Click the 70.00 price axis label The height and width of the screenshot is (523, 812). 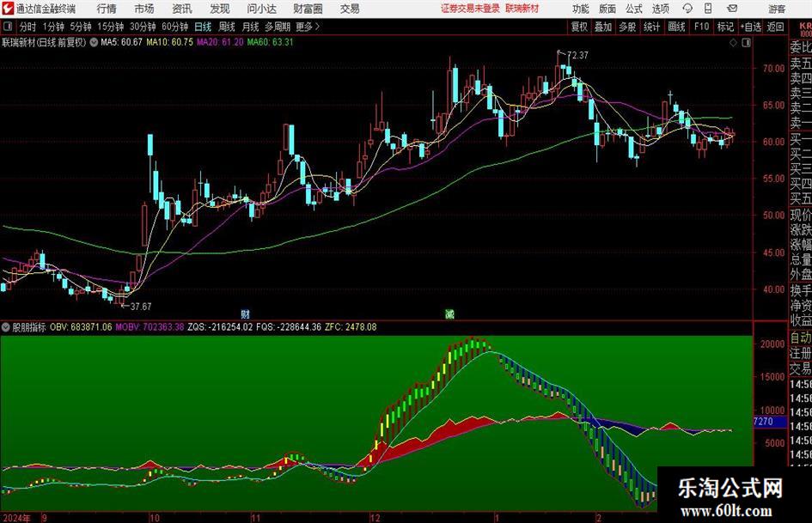point(773,69)
